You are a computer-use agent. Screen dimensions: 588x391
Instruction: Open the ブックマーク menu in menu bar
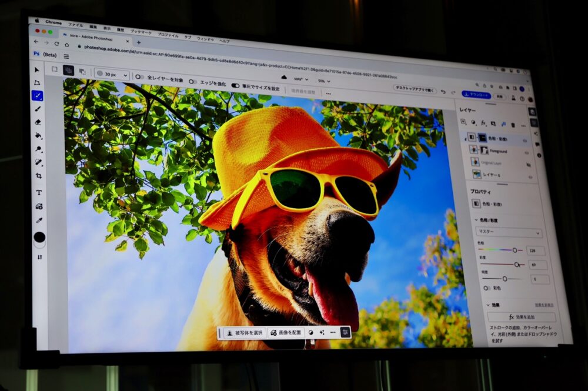tap(141, 30)
